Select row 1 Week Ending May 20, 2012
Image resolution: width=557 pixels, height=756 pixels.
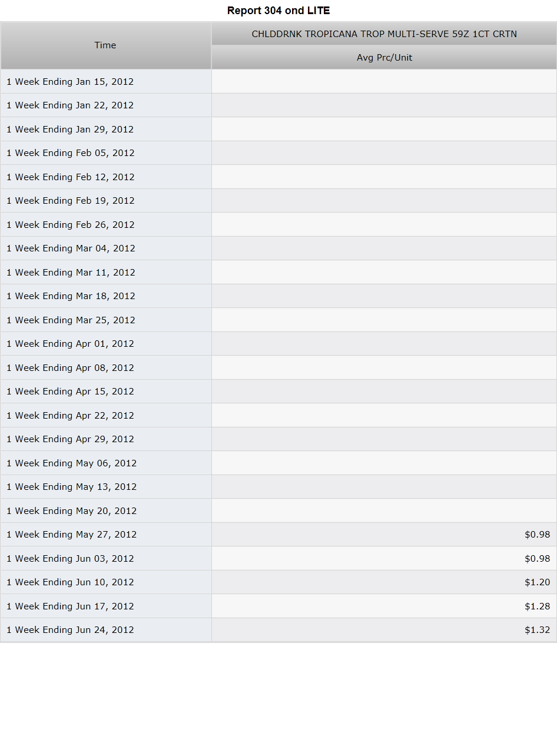pyautogui.click(x=278, y=511)
